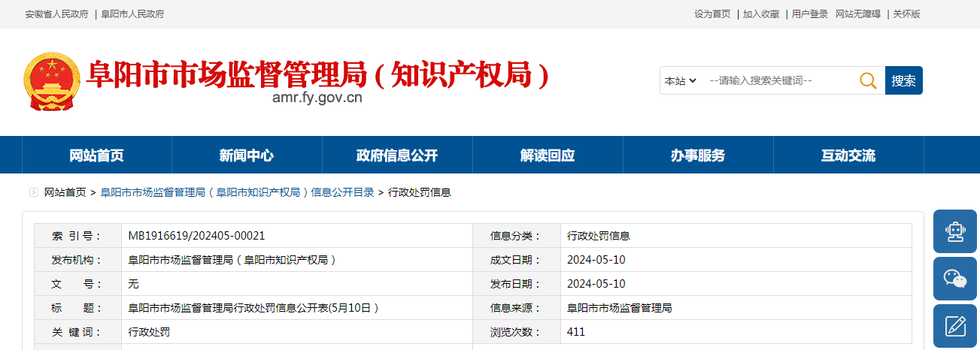The image size is (980, 350).
Task: Click the blue 搜索 button
Action: (904, 80)
